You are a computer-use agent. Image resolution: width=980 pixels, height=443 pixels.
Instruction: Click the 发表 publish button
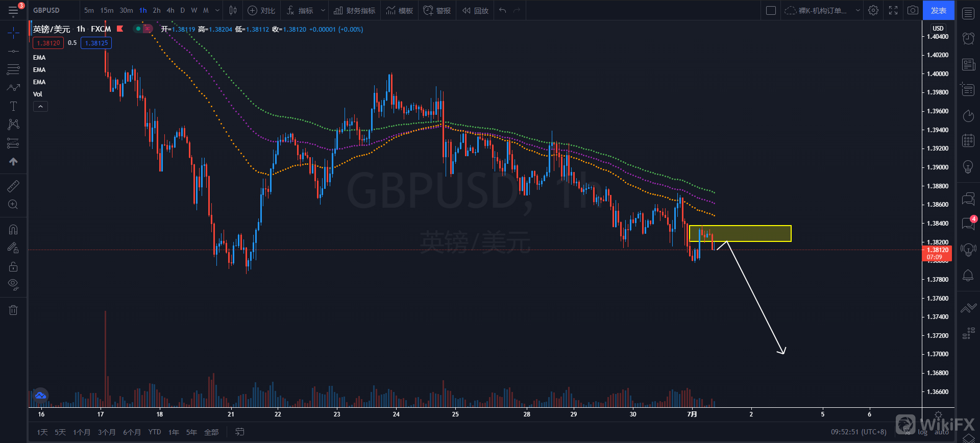(x=939, y=10)
